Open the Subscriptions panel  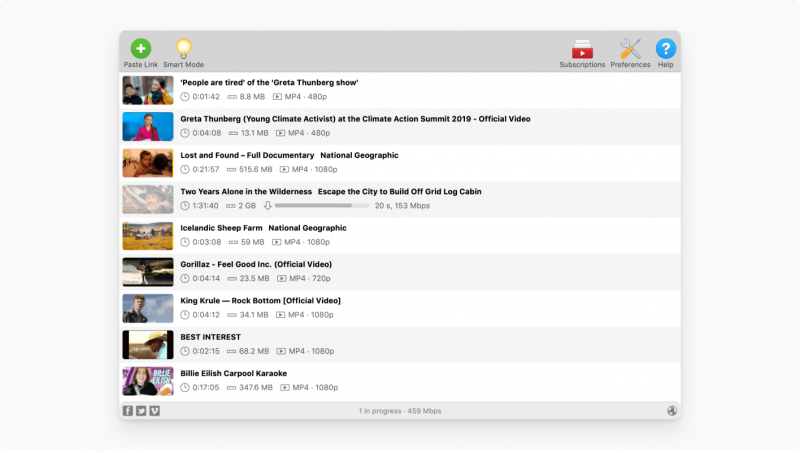(582, 49)
